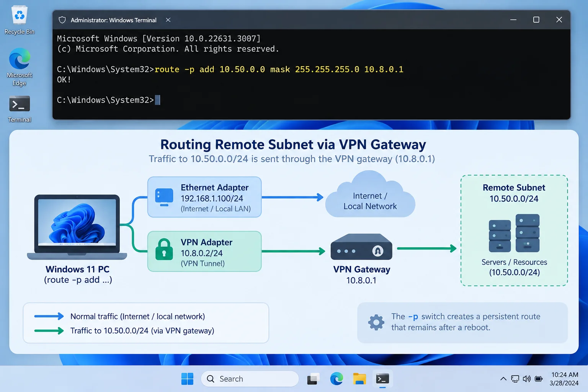
Task: Click the 192.168.1.100/24 address text
Action: click(212, 198)
